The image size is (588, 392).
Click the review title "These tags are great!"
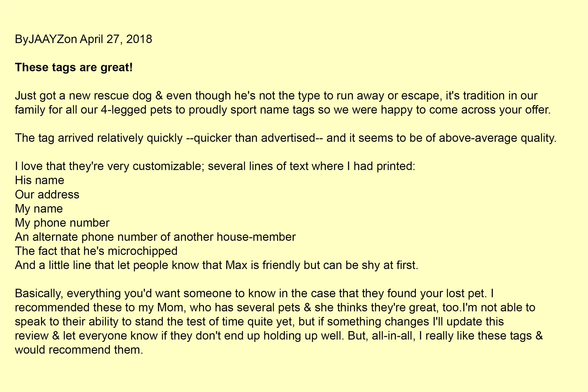point(74,67)
